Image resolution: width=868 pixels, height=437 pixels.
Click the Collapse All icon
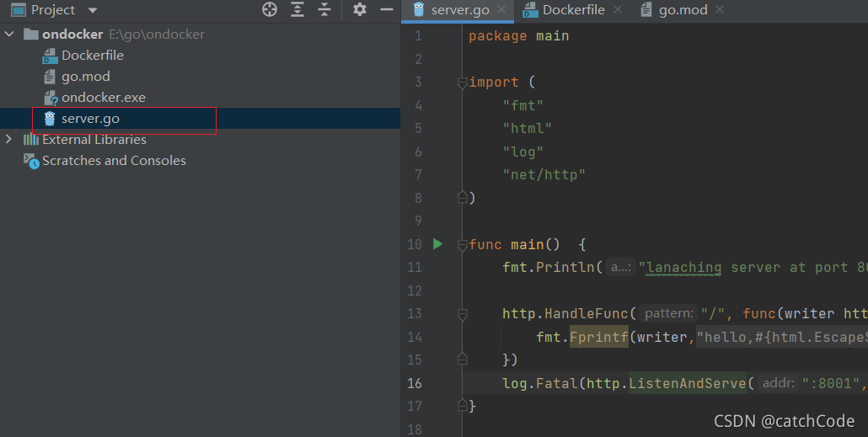pos(324,9)
